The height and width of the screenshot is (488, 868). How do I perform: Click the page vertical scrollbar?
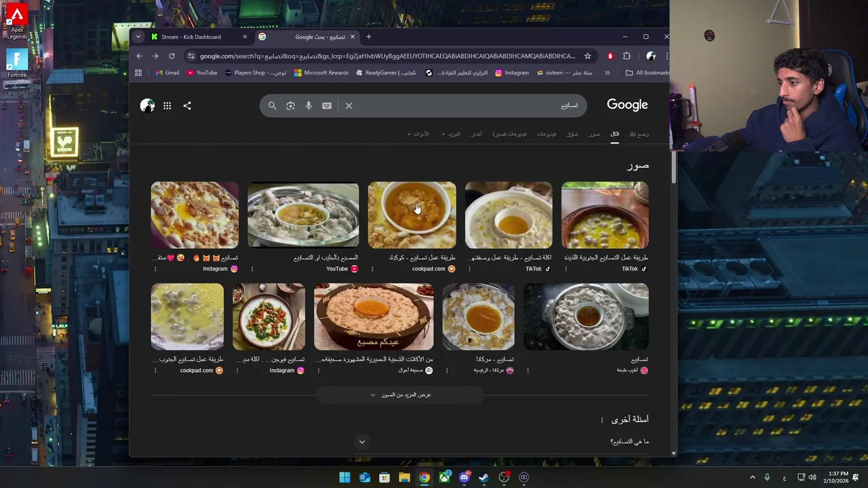[673, 166]
